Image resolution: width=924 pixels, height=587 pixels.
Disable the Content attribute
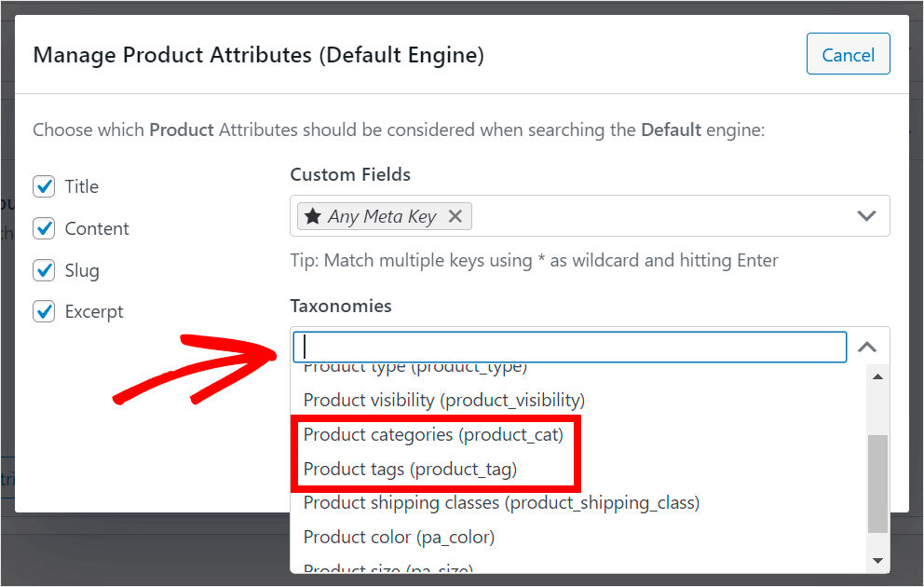click(44, 228)
